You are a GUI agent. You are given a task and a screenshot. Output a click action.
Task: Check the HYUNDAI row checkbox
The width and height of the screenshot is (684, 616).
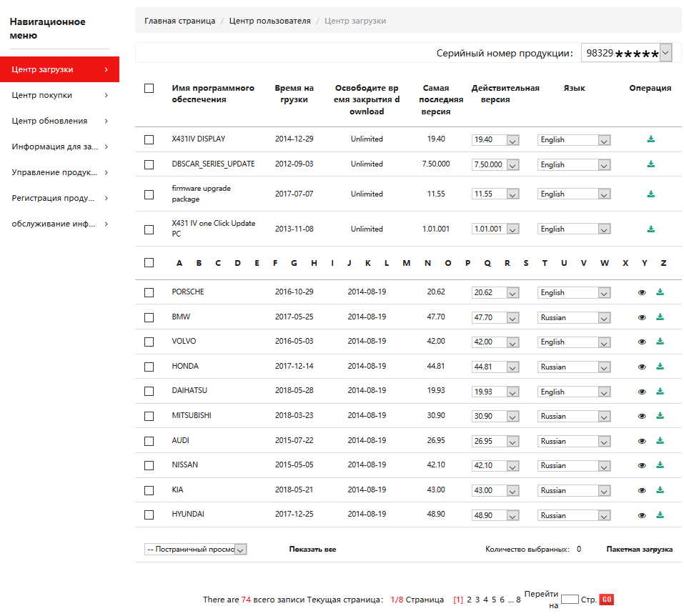(149, 515)
